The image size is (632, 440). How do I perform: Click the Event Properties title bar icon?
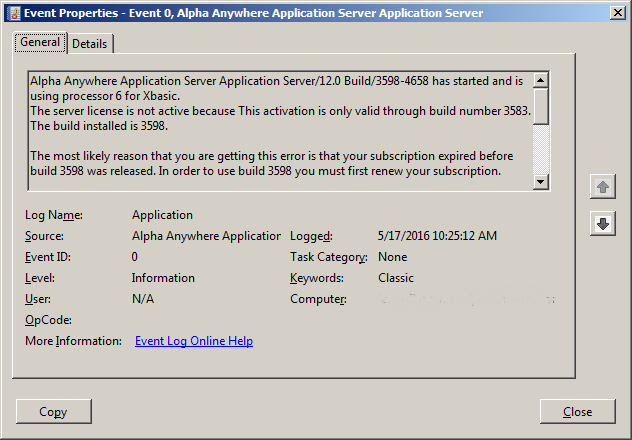14,13
